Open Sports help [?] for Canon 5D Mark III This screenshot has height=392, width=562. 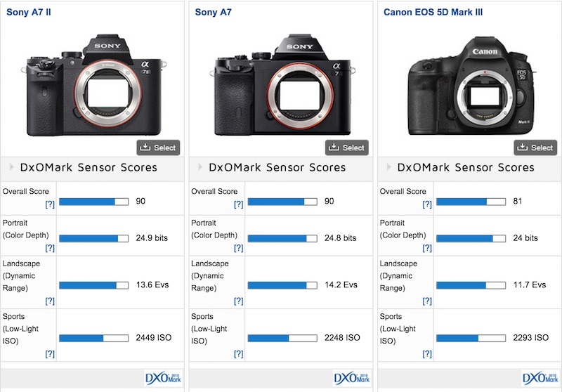coord(427,354)
